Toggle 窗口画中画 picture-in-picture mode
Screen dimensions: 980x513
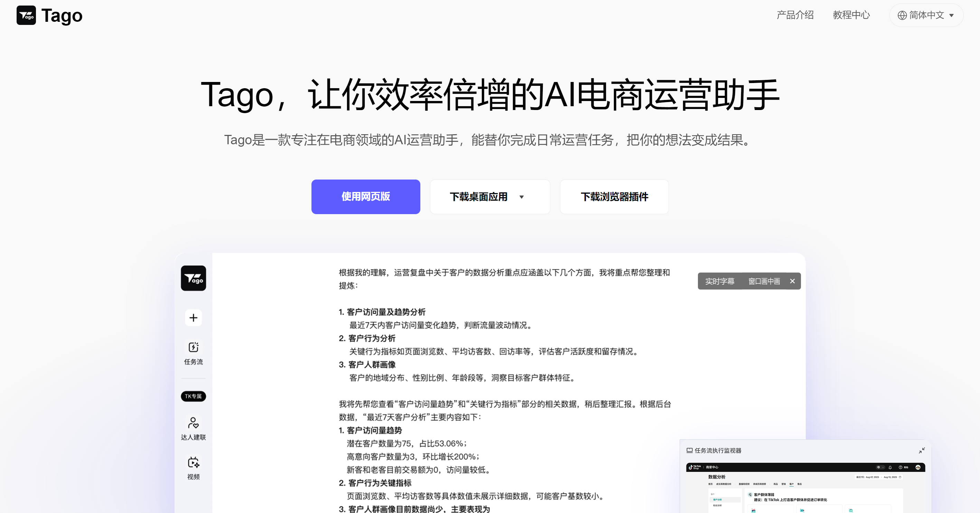[764, 281]
